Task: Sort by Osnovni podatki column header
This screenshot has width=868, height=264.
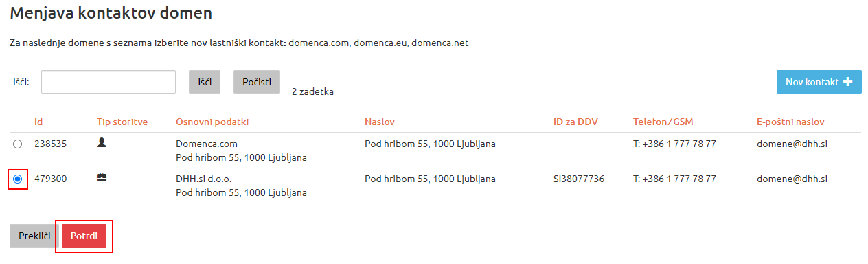Action: (212, 122)
